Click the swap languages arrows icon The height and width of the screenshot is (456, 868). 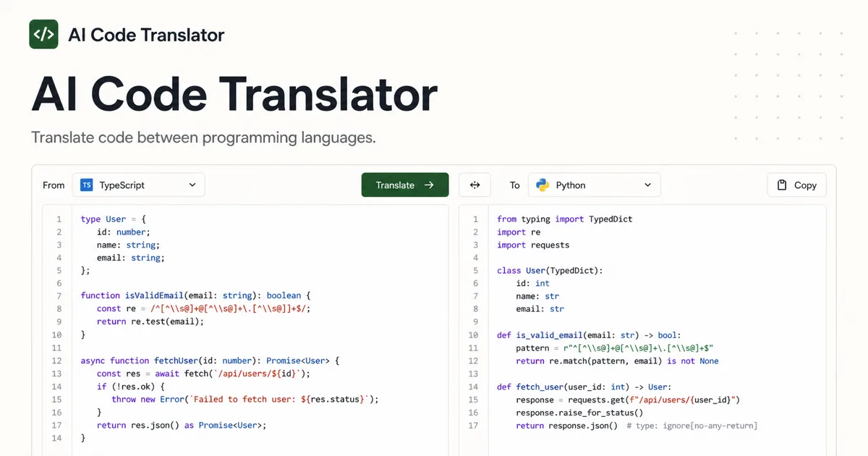[x=475, y=185]
